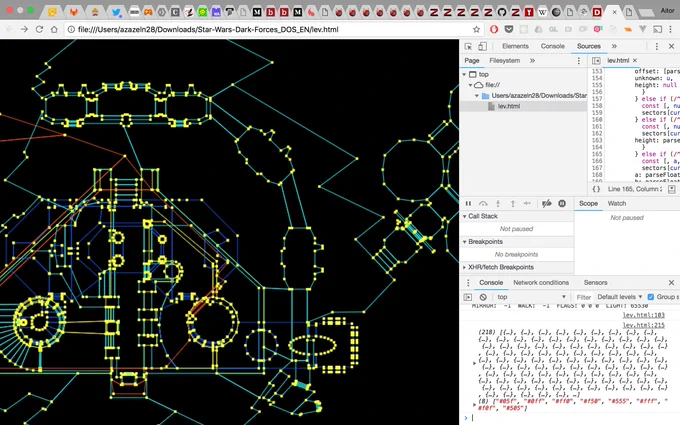Screen dimensions: 680x425
Task: Open the Chrome three-dot main menu
Action: [x=670, y=29]
